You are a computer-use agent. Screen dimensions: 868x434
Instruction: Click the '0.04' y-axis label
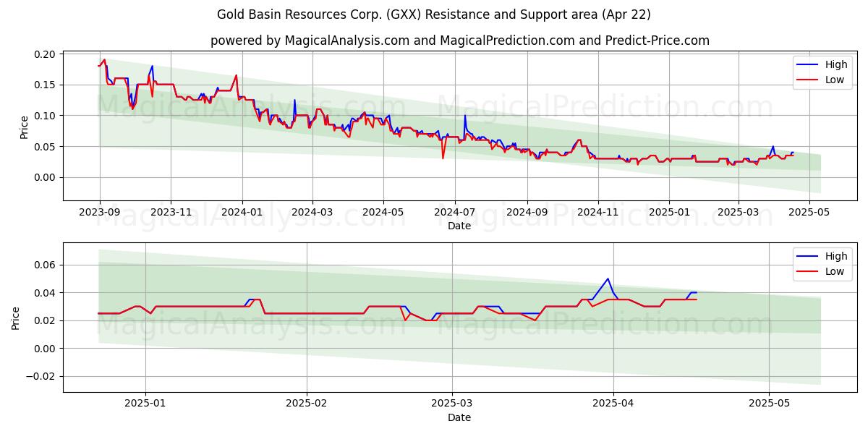click(x=45, y=293)
